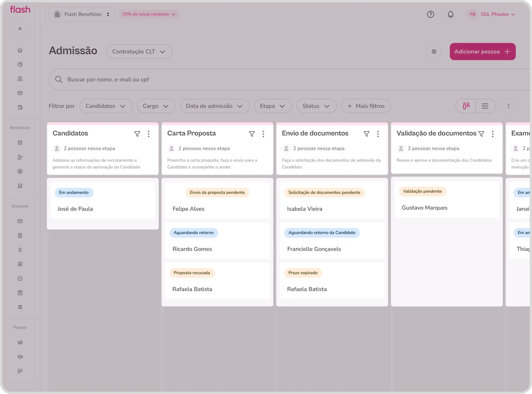Open admission settings gear icon
Viewport: 532px width, 394px height.
434,52
